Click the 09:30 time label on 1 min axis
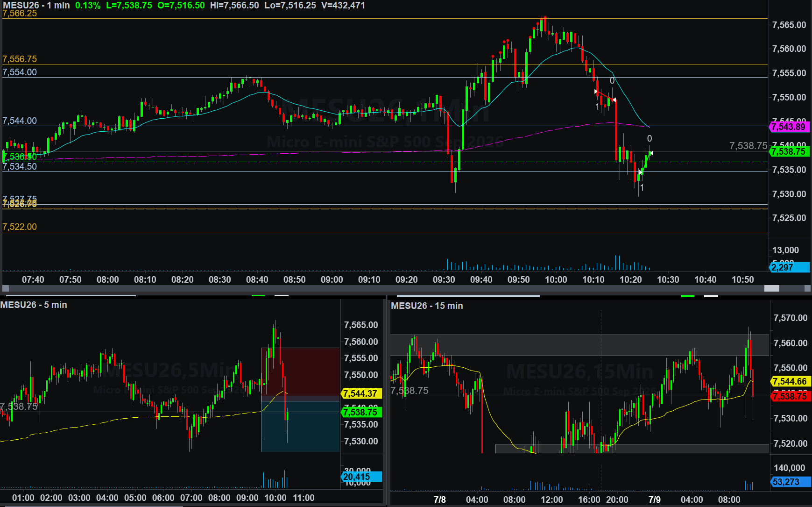The image size is (812, 507). click(x=444, y=279)
